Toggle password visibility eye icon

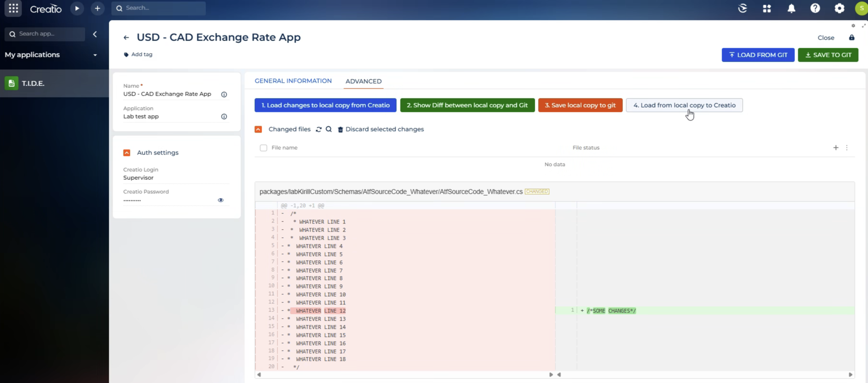coord(220,200)
